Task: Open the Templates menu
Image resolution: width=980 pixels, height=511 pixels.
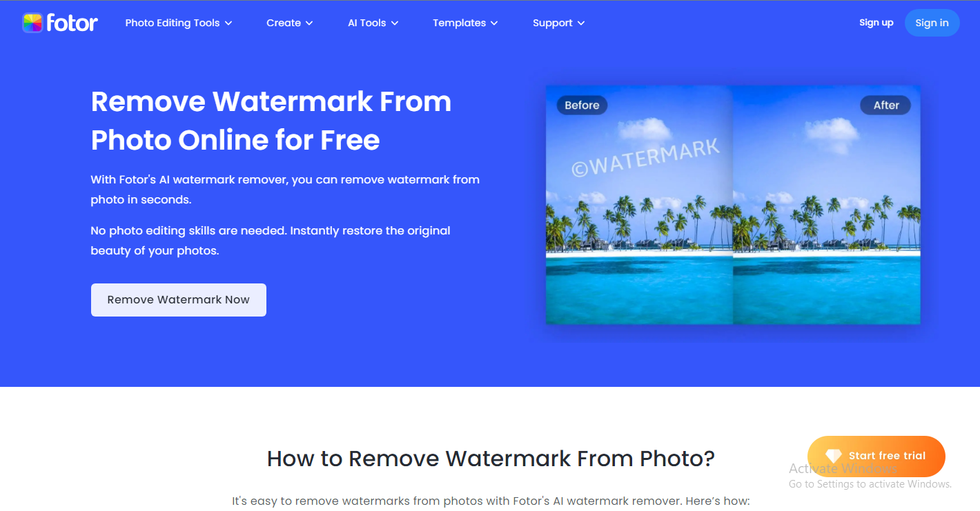Action: (465, 23)
